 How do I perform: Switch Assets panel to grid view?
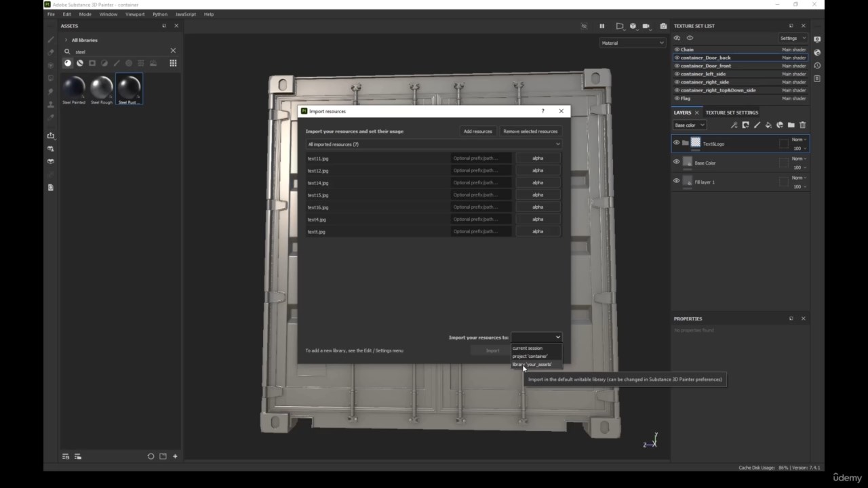(x=173, y=63)
